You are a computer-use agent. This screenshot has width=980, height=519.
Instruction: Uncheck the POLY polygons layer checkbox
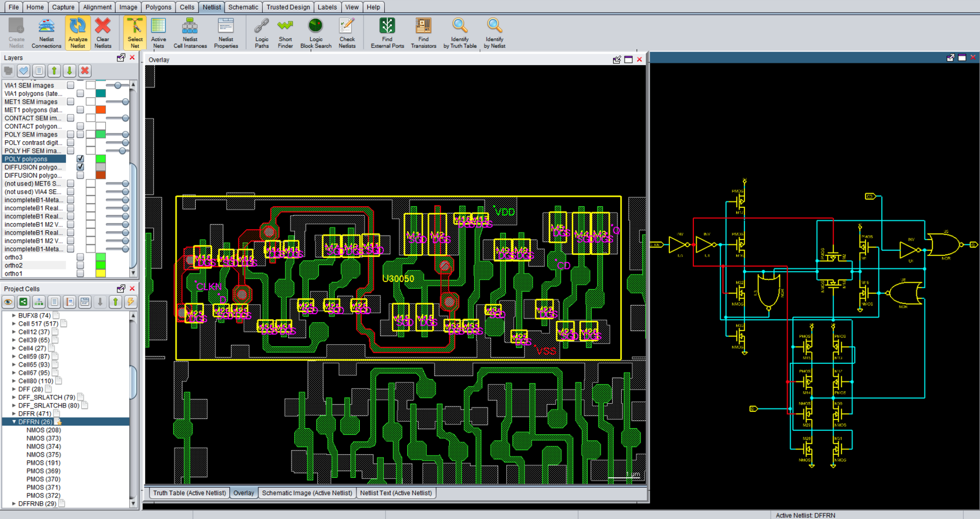click(x=80, y=159)
